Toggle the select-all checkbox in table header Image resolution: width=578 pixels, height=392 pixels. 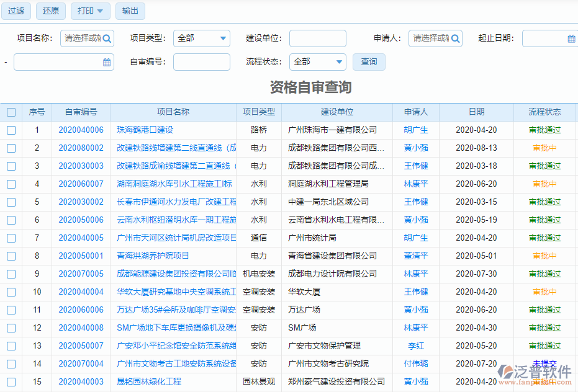pos(11,112)
